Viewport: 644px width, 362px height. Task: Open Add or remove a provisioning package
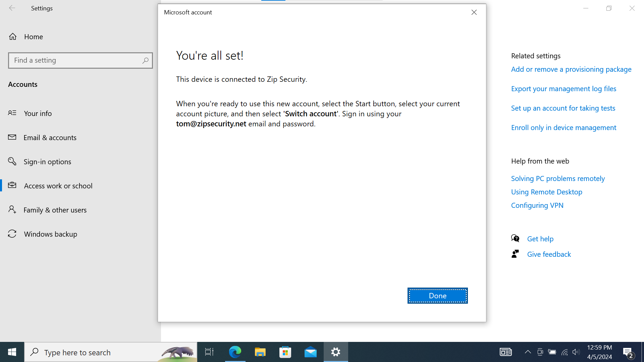[x=571, y=69]
